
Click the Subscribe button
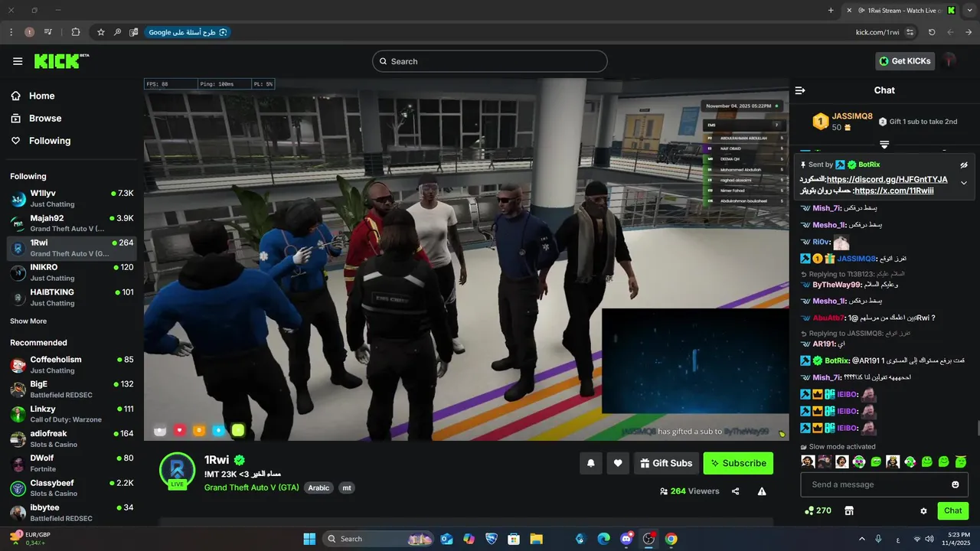point(739,463)
